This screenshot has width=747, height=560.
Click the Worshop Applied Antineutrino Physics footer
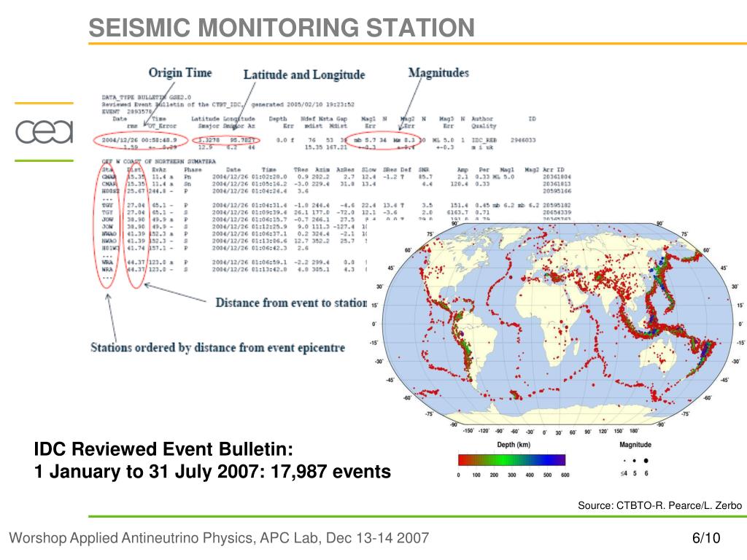click(219, 538)
